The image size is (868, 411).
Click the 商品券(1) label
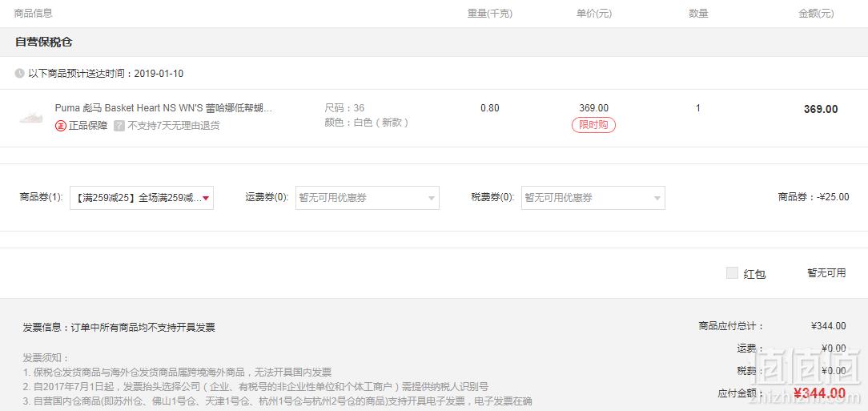coord(41,196)
